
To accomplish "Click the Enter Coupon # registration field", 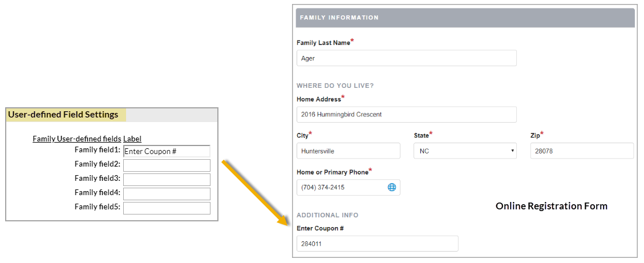I will point(377,244).
